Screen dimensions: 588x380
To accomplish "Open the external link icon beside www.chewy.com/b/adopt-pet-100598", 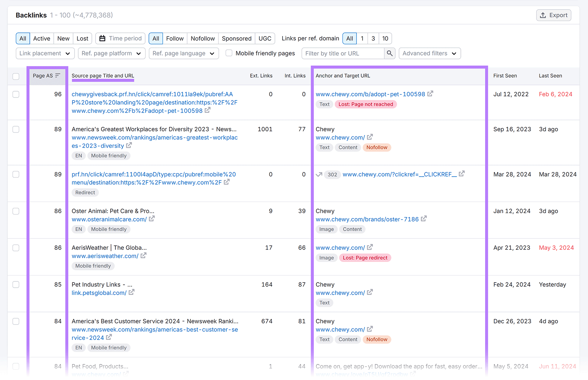I will click(430, 94).
